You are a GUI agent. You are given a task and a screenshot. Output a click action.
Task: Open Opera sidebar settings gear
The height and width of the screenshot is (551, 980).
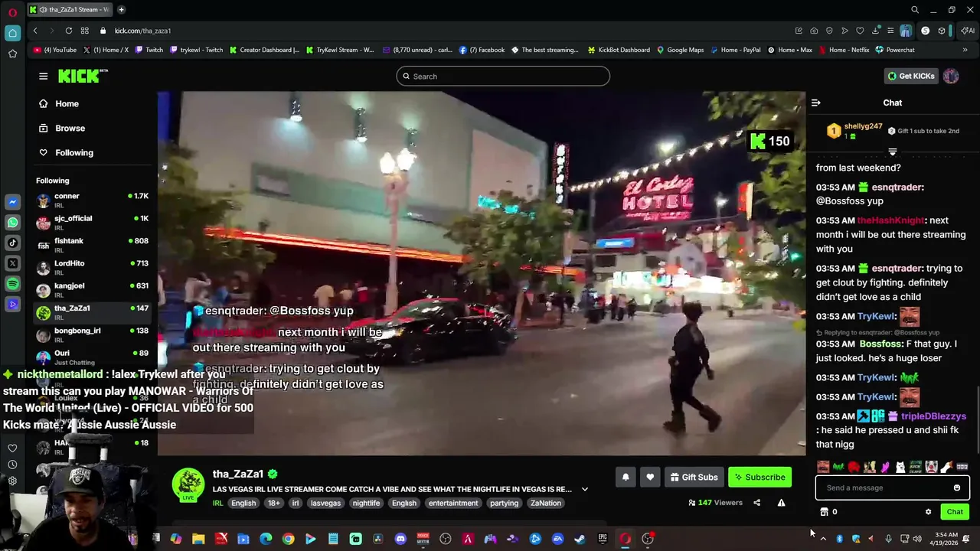pyautogui.click(x=12, y=481)
